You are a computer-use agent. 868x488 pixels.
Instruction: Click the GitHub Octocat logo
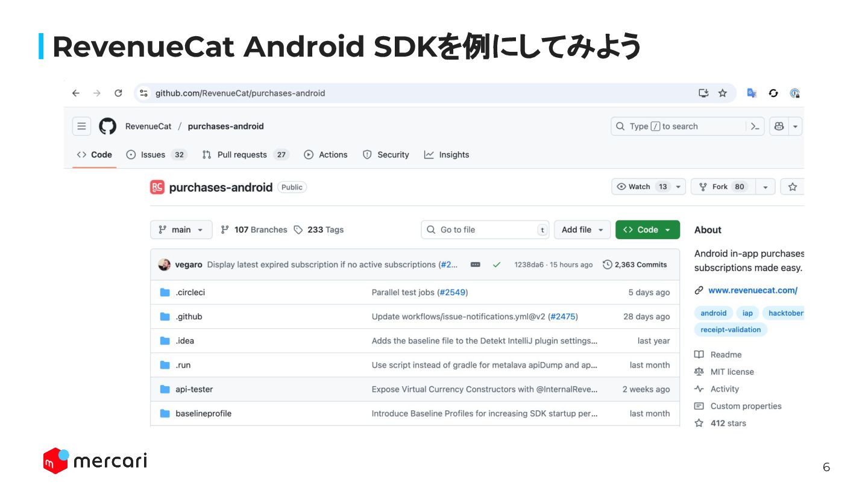tap(107, 126)
